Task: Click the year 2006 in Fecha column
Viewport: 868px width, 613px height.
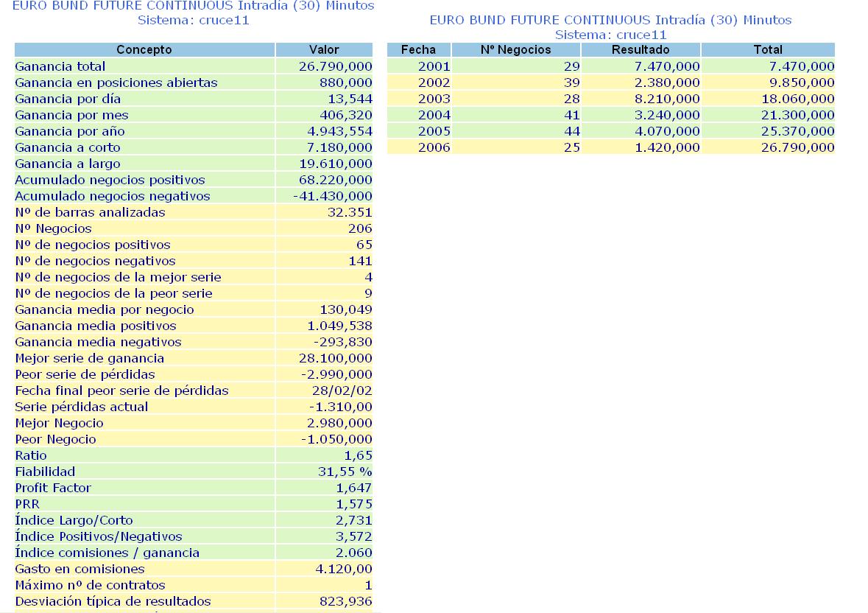Action: pos(434,147)
